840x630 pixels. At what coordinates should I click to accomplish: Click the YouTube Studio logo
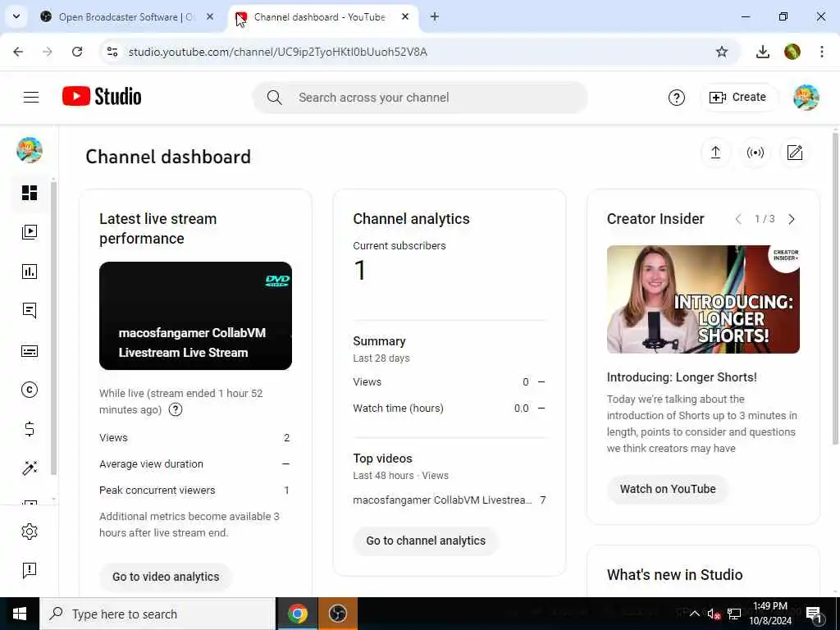102,97
